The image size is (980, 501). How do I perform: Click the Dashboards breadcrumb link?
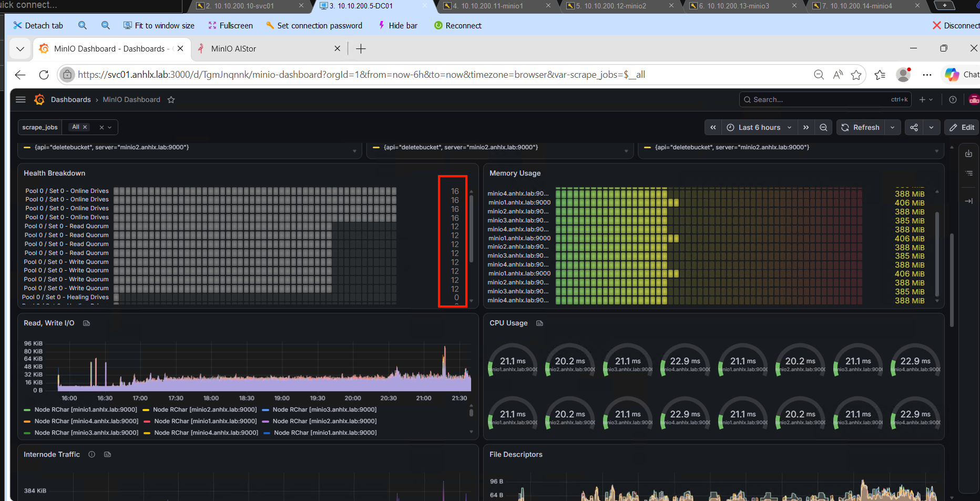coord(71,99)
